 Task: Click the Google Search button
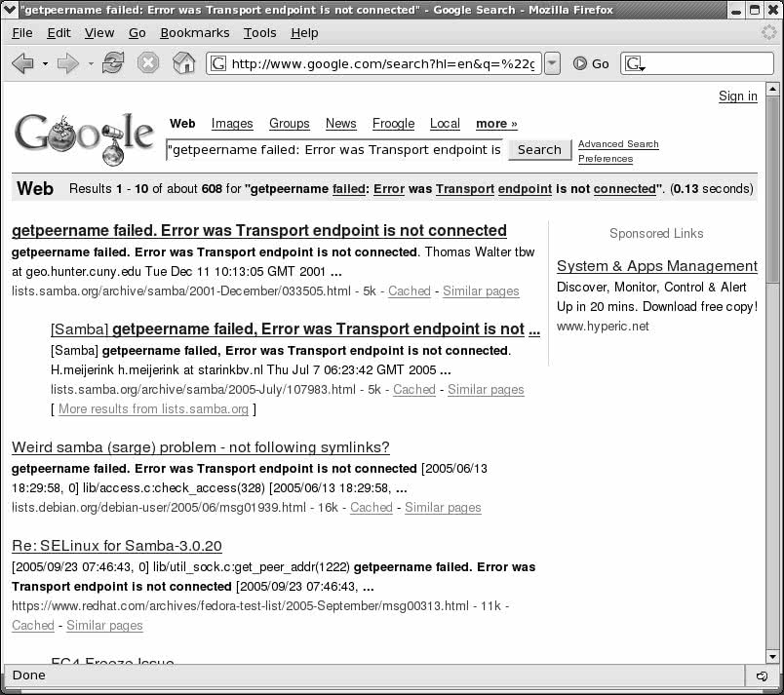click(539, 150)
